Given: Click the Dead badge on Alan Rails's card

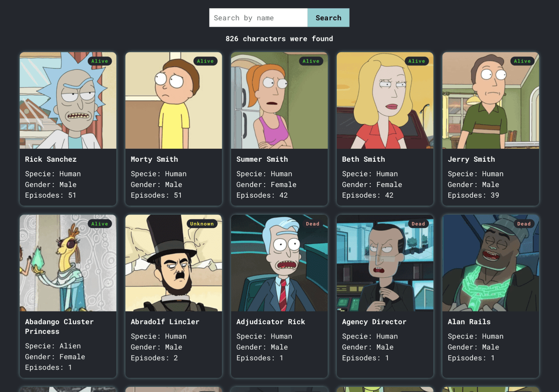Looking at the screenshot, I should 523,223.
